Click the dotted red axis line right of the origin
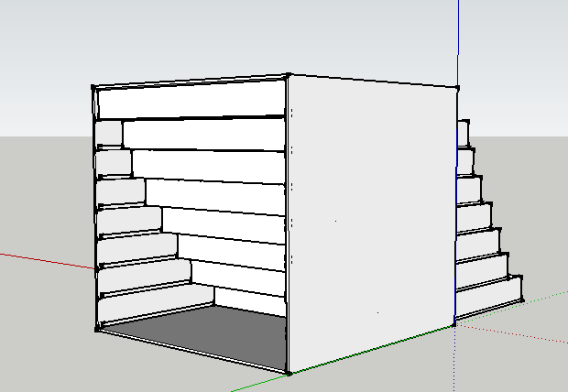 512,334
